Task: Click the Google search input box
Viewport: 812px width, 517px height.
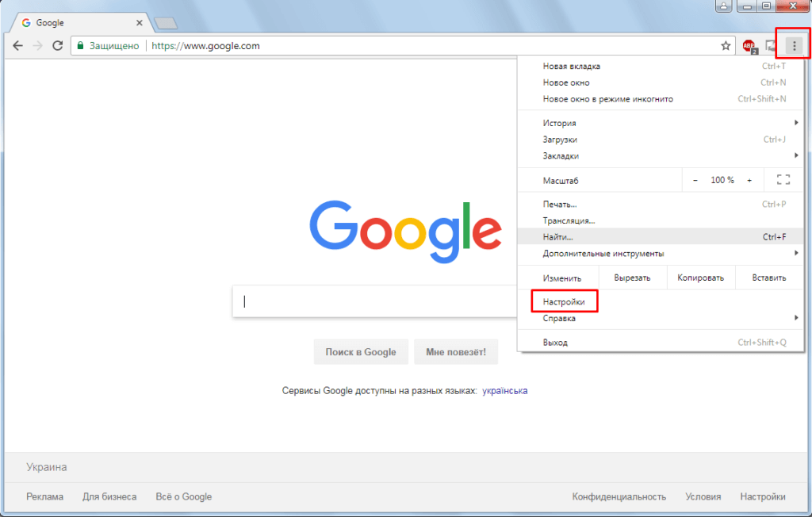Action: [374, 301]
